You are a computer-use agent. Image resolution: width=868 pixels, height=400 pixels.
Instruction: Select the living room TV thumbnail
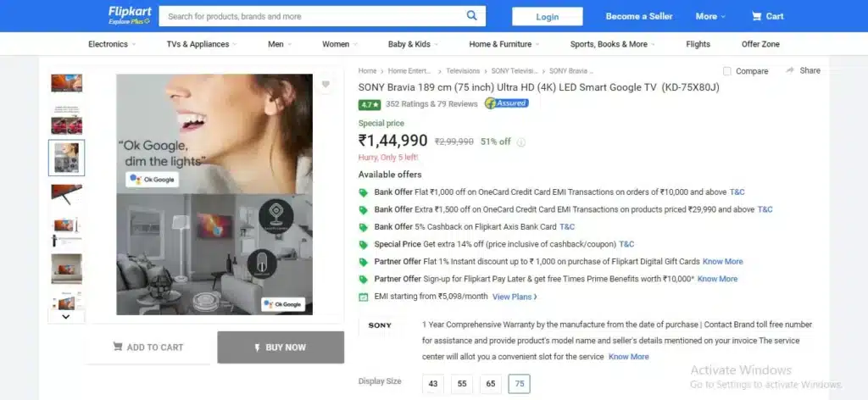tap(66, 269)
